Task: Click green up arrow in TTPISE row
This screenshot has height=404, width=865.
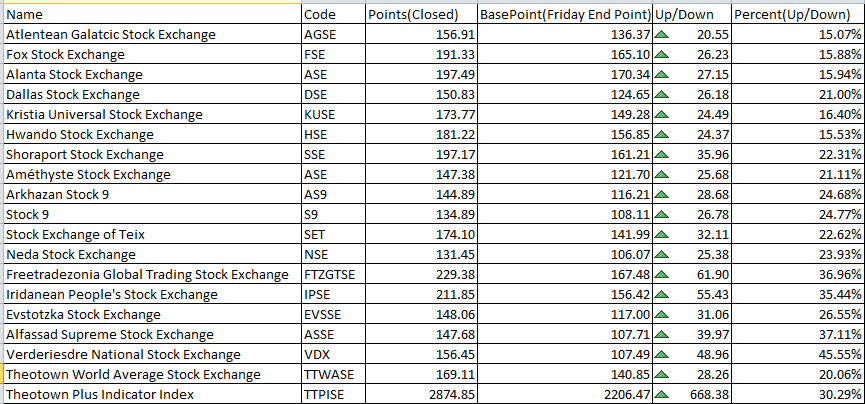Action: (x=662, y=395)
